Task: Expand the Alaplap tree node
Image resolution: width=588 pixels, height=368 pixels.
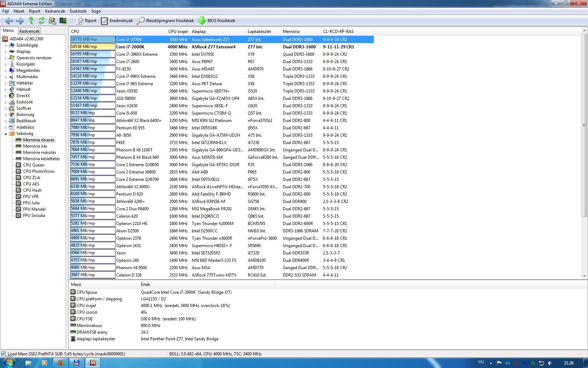Action: [x=6, y=52]
